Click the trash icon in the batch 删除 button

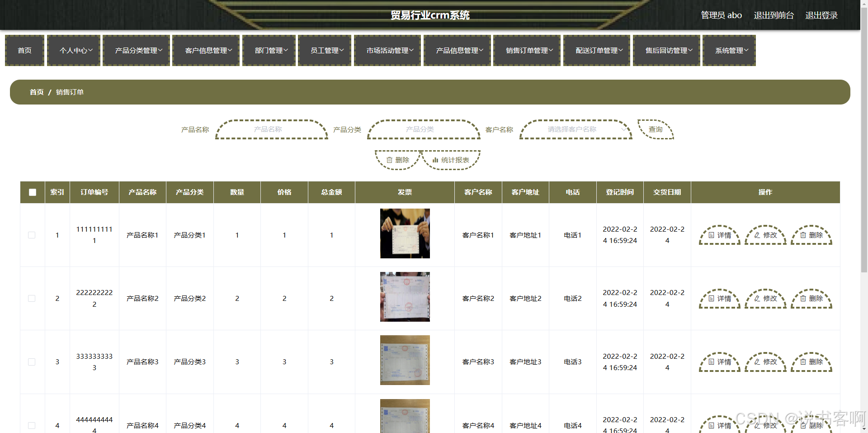click(x=389, y=160)
